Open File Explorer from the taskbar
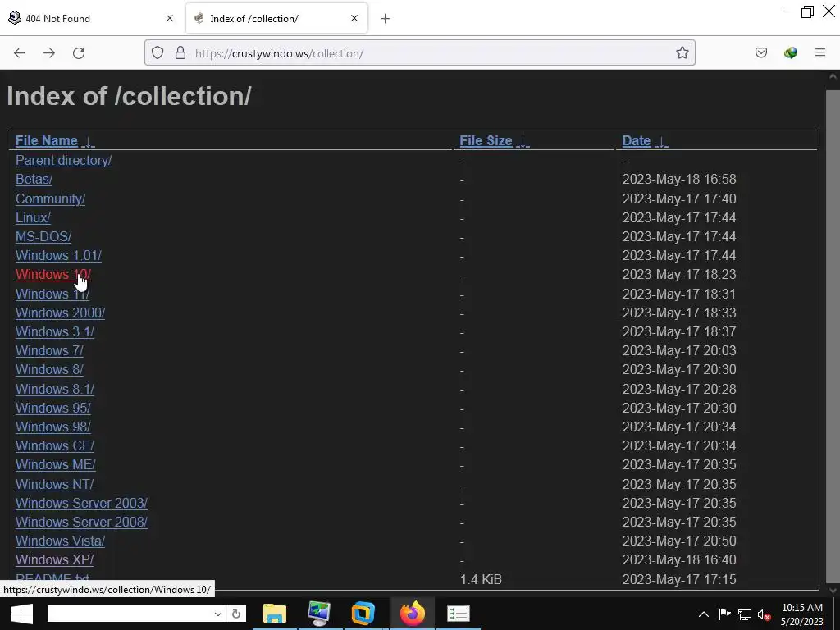This screenshot has height=630, width=840. (275, 614)
